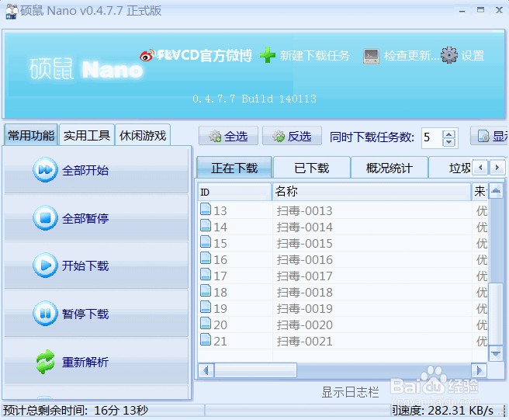Click the 全部暂停 stop icon

[45, 217]
